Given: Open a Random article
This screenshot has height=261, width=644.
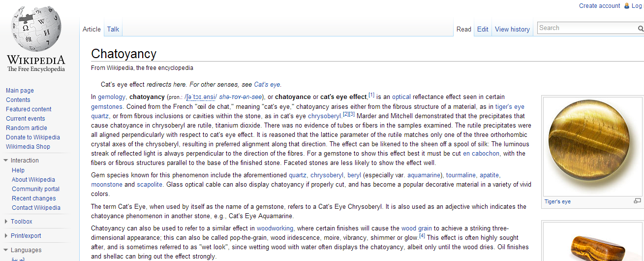Looking at the screenshot, I should (27, 128).
